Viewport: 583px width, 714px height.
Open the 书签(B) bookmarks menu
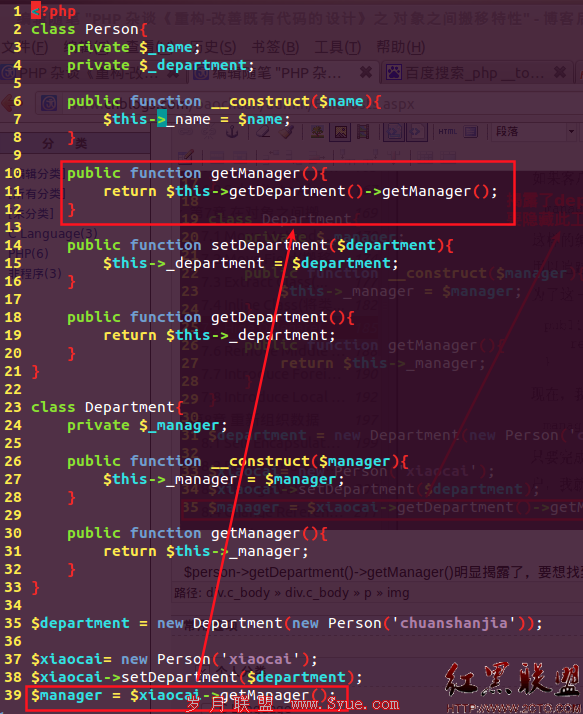tap(275, 47)
